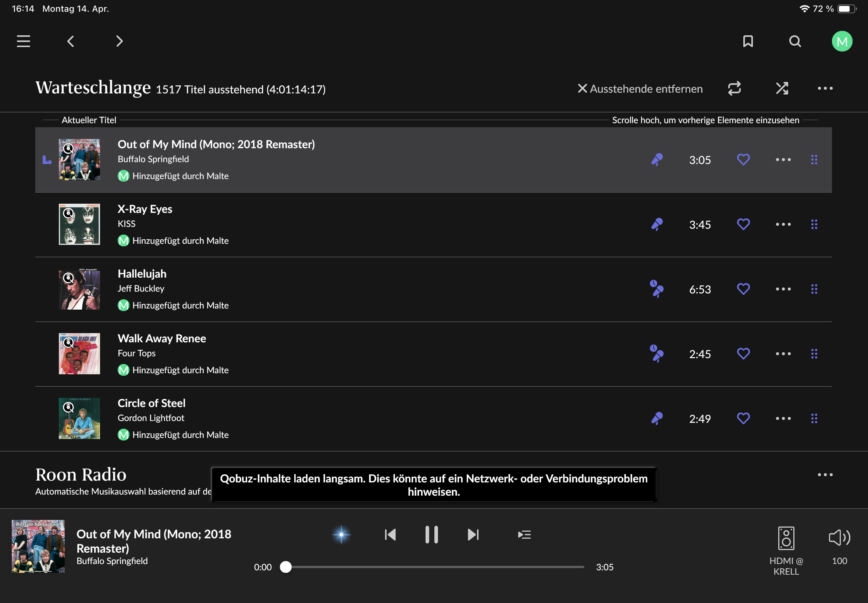Image resolution: width=868 pixels, height=603 pixels.
Task: Click Buffalo Springfield in playback bar
Action: [112, 561]
